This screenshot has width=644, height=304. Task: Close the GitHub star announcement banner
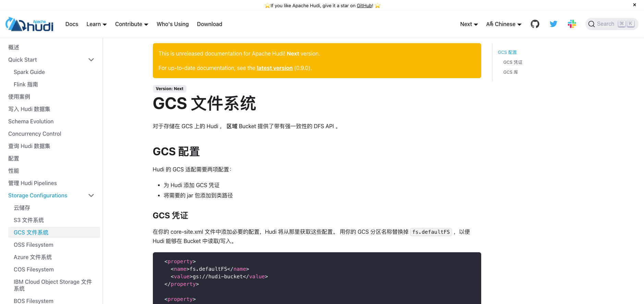point(634,5)
